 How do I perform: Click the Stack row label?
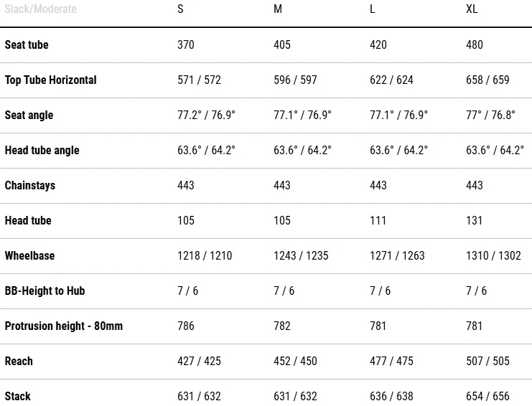(18, 396)
